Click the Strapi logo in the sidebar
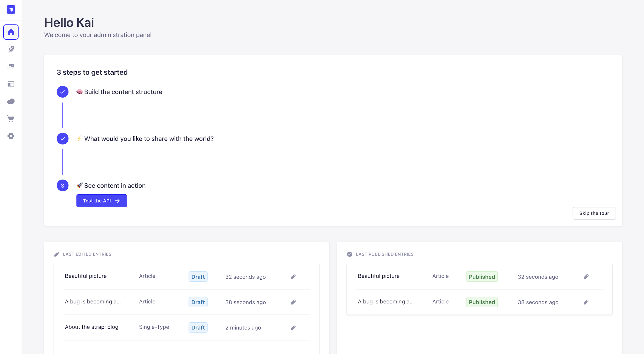644x354 pixels. 11,9
